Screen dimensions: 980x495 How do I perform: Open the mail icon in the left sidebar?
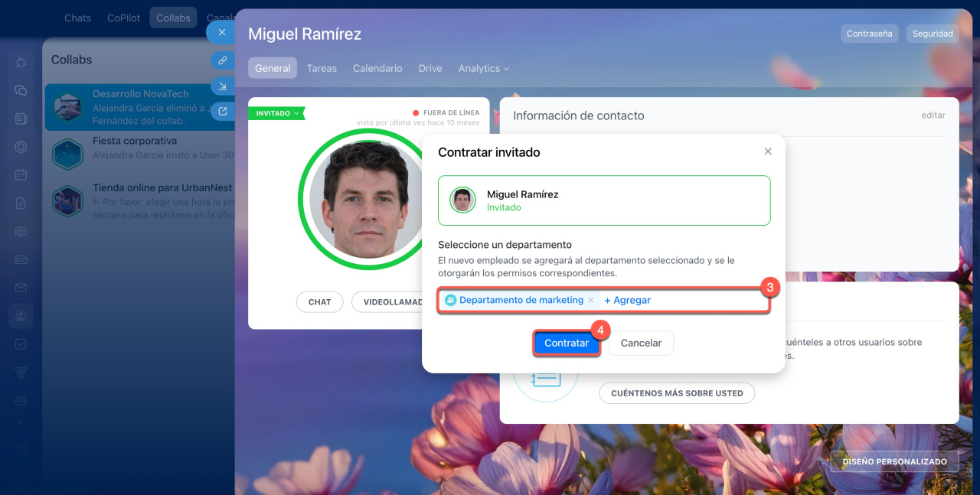point(21,288)
